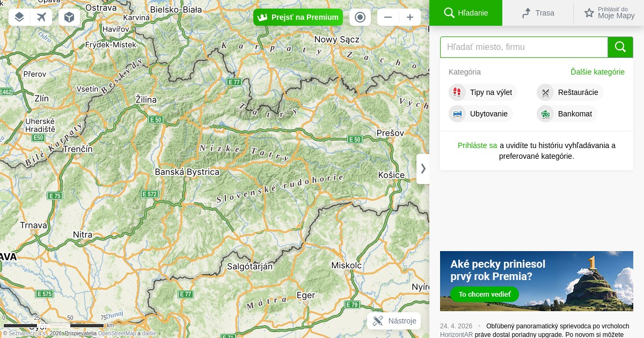Image resolution: width=644 pixels, height=338 pixels.
Task: Click the green search magnifier button
Action: (620, 47)
